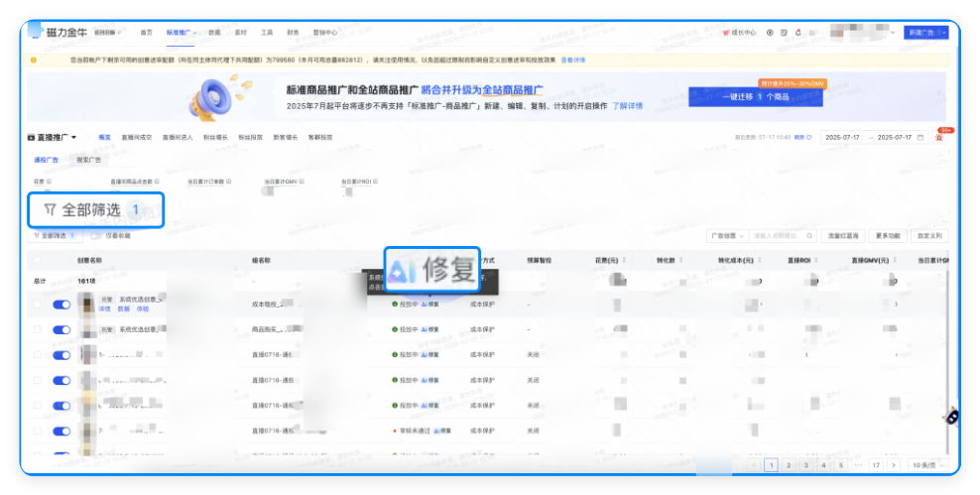Click the warning icon in the yellow notice bar
The image size is (980, 495).
[34, 61]
